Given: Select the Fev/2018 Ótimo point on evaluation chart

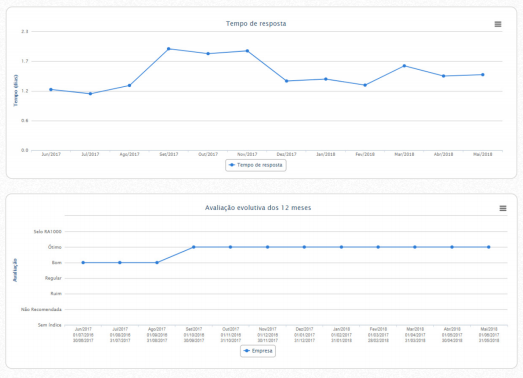Looking at the screenshot, I should click(x=378, y=247).
